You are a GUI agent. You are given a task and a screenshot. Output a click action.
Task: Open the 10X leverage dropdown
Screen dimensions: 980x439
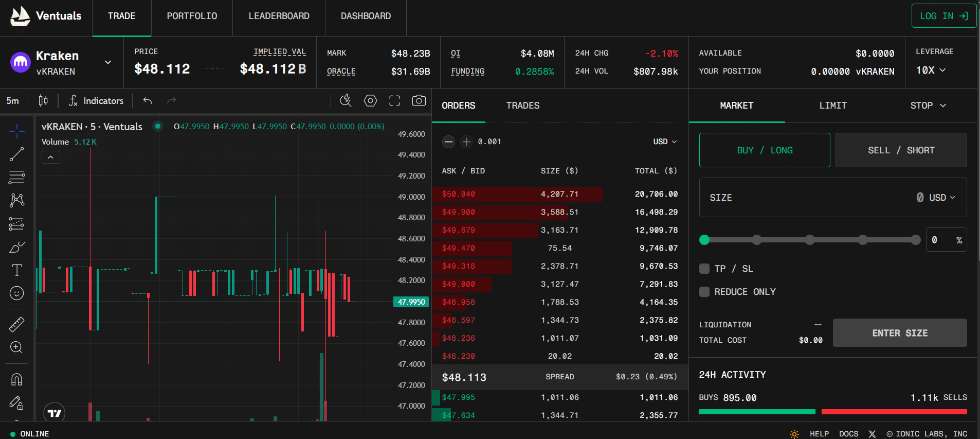[x=931, y=70]
